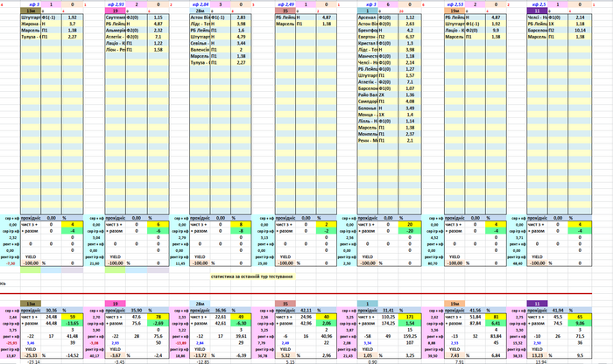Click the yellow cell showing "78"
This screenshot has height=364, width=613.
click(x=158, y=317)
